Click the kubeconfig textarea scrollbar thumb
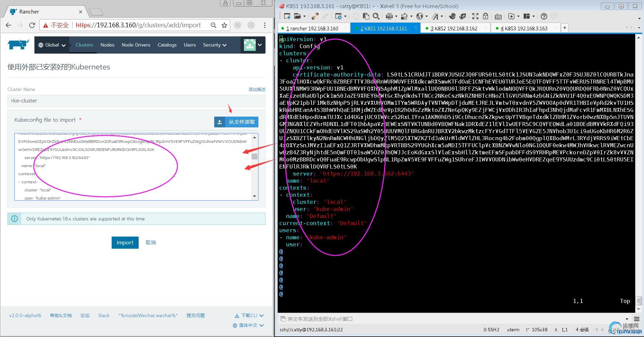Image resolution: width=644 pixels, height=337 pixels. 255,156
